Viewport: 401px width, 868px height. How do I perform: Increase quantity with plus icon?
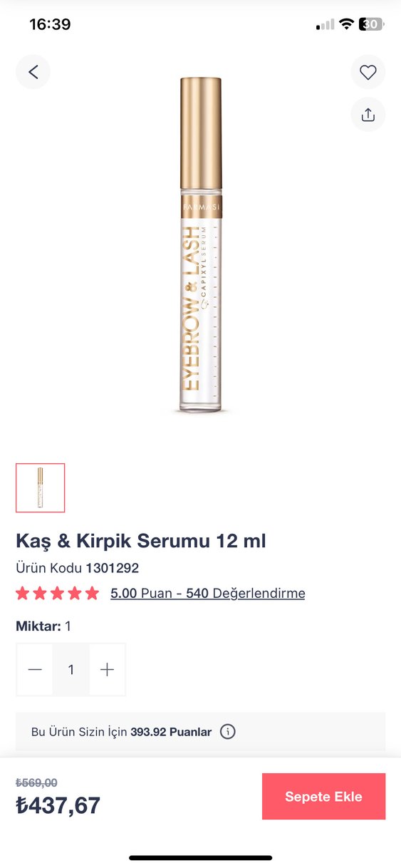tap(107, 670)
